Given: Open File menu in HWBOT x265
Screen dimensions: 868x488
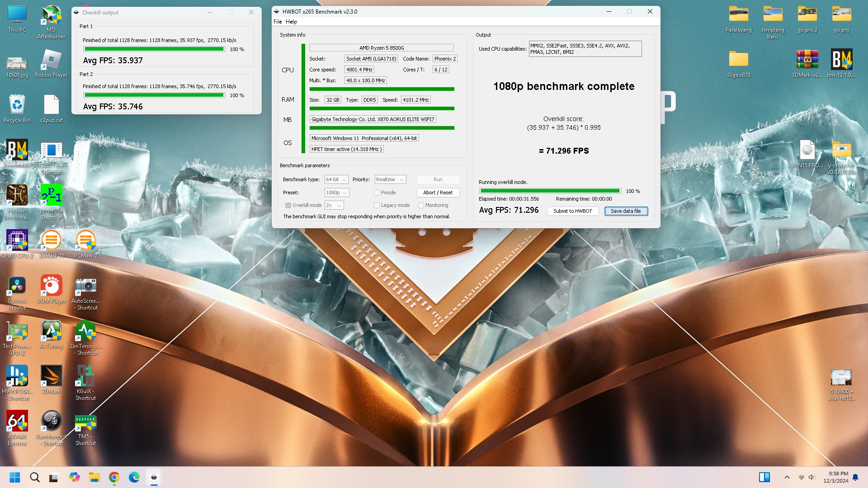Looking at the screenshot, I should pos(278,21).
